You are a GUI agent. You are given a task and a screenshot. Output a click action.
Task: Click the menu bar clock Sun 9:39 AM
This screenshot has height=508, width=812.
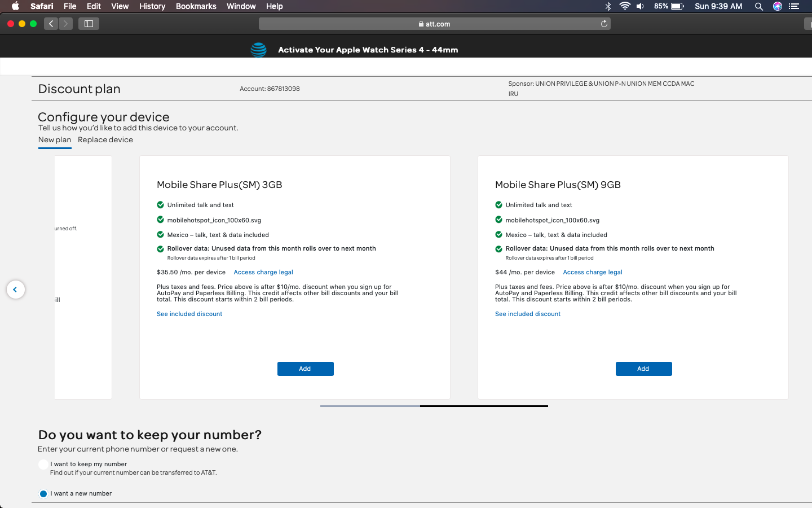(718, 6)
